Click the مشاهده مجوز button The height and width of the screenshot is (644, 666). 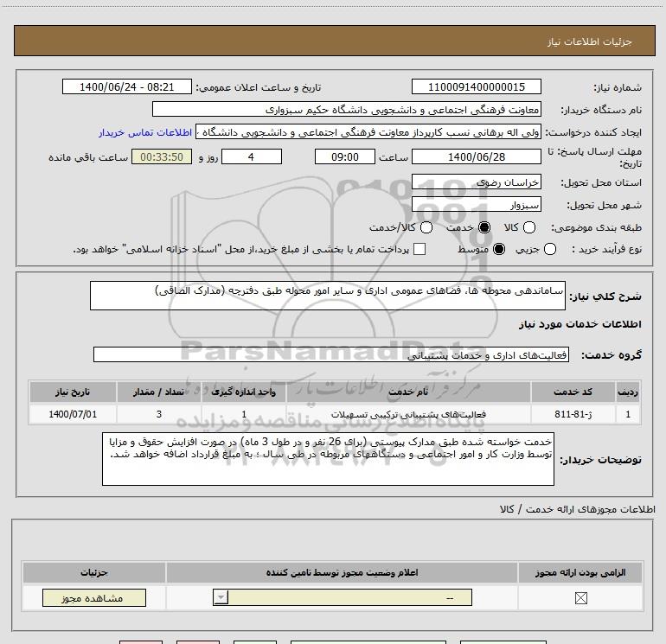coord(94,597)
